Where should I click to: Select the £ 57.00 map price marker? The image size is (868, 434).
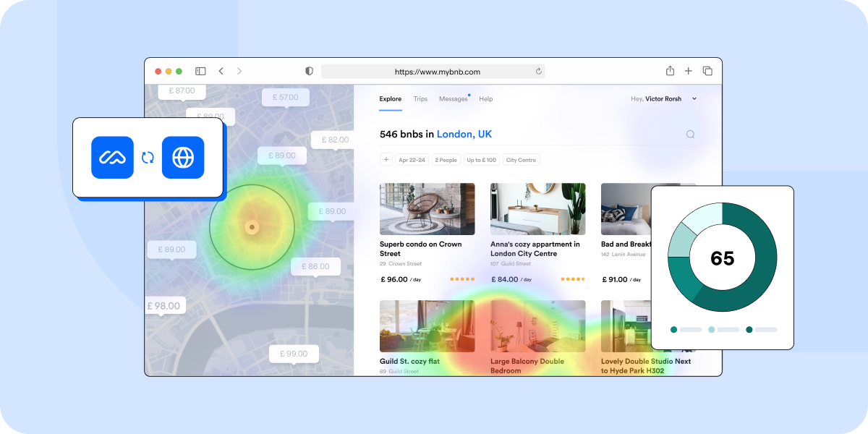click(x=285, y=97)
